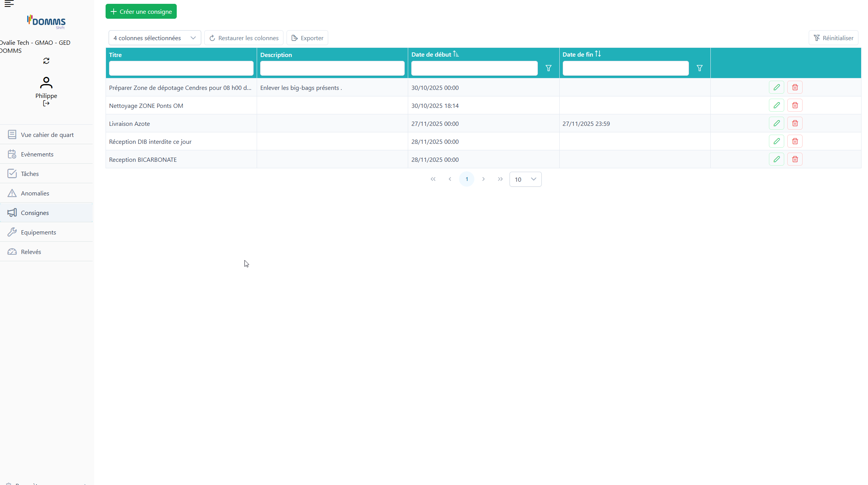The height and width of the screenshot is (485, 868).
Task: Toggle Date de début sort order
Action: (x=456, y=54)
